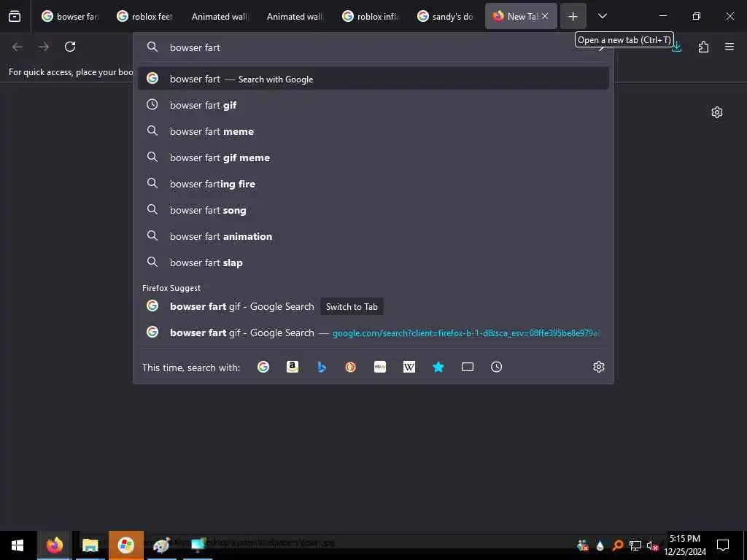The height and width of the screenshot is (560, 747).
Task: Choose the bowser farting fire suggestion
Action: coord(373,184)
